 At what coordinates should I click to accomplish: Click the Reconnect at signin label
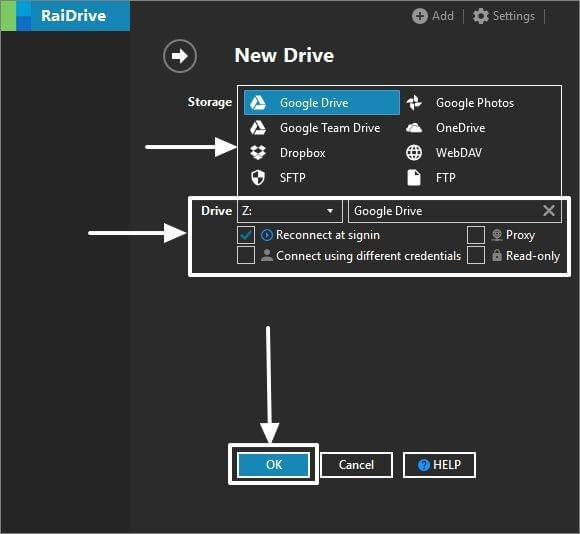pyautogui.click(x=328, y=235)
